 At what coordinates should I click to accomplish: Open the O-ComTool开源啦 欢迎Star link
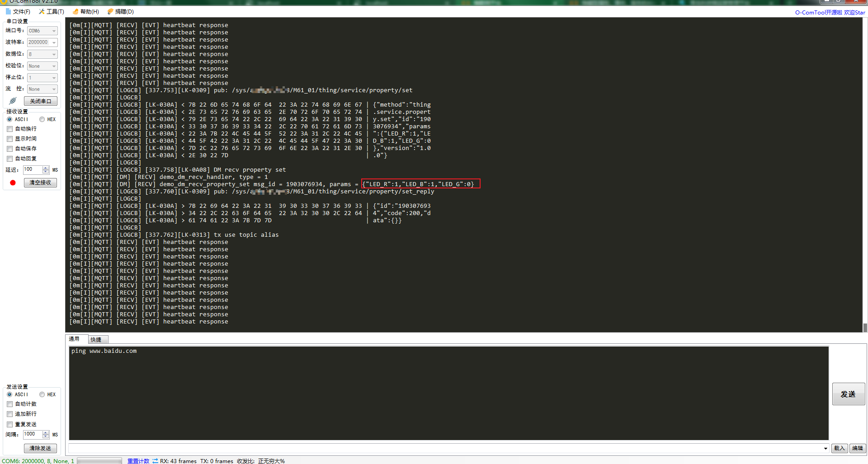pos(830,12)
